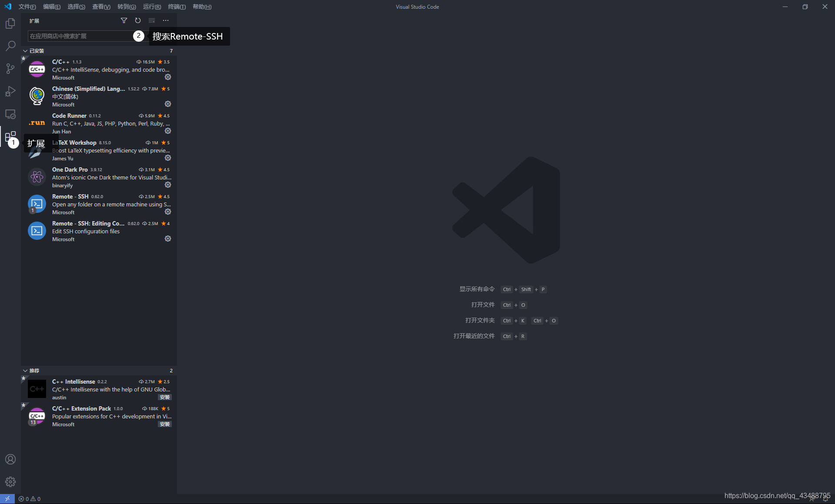This screenshot has height=504, width=835.
Task: Click the C++ Intellisense extension icon
Action: coord(37,389)
